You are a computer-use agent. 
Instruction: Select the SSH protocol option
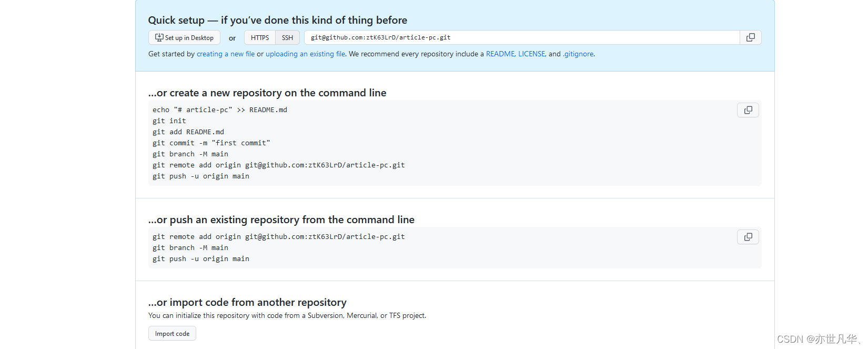pos(287,38)
